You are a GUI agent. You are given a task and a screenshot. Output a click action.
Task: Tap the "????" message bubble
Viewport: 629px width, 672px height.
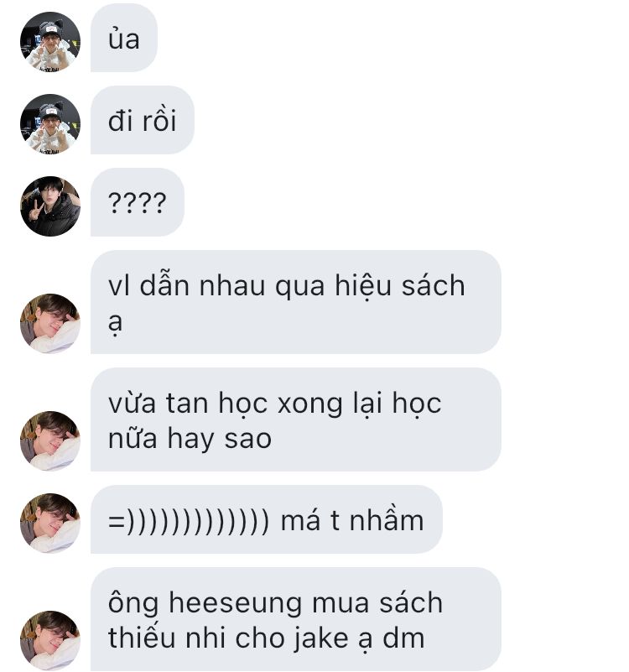137,202
